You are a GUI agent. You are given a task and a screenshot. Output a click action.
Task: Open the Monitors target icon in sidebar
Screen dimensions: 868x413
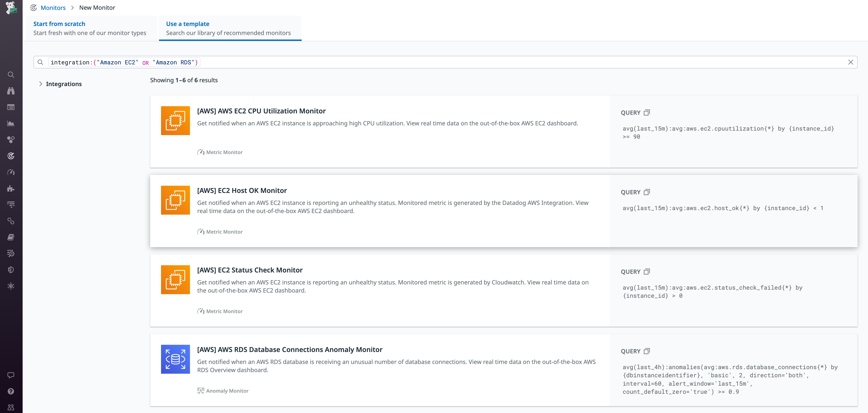[x=11, y=155]
